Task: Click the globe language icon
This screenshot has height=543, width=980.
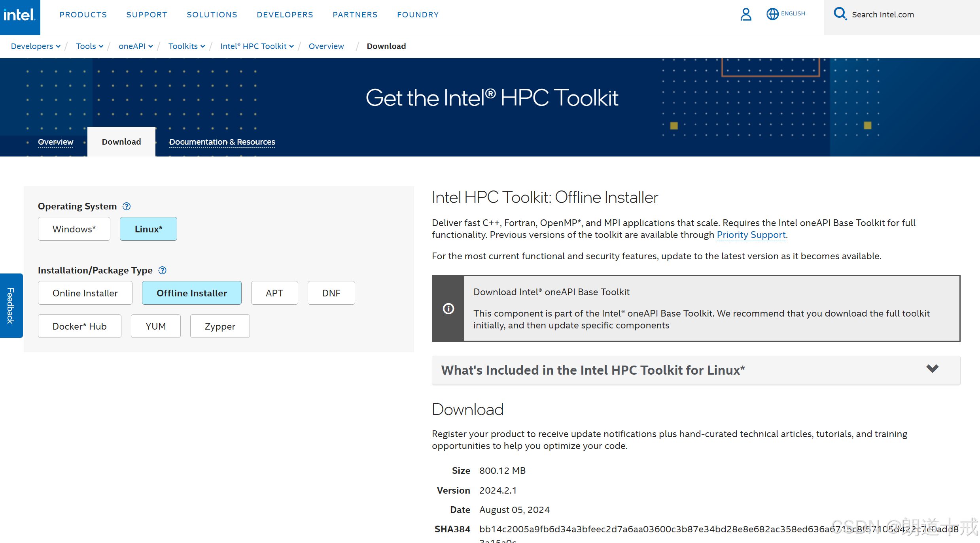Action: tap(772, 14)
